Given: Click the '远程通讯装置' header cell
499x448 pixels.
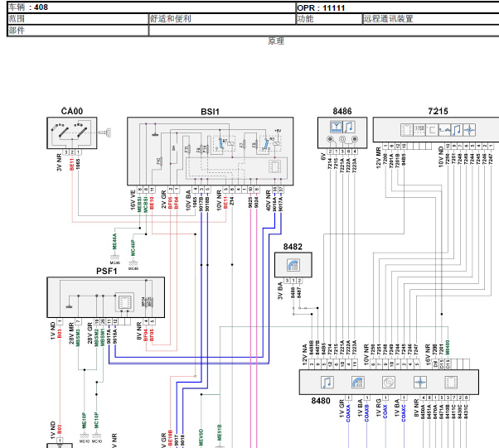Looking at the screenshot, I should coord(431,19).
